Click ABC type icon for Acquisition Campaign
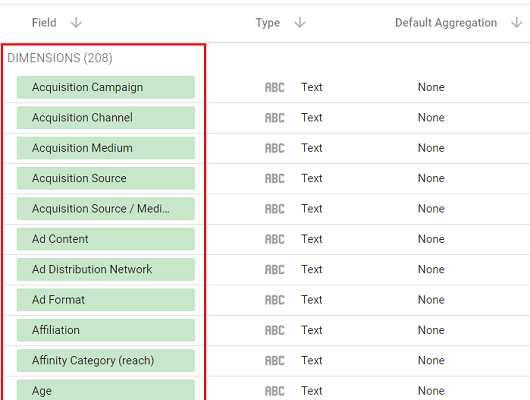The width and height of the screenshot is (530, 400). point(274,87)
